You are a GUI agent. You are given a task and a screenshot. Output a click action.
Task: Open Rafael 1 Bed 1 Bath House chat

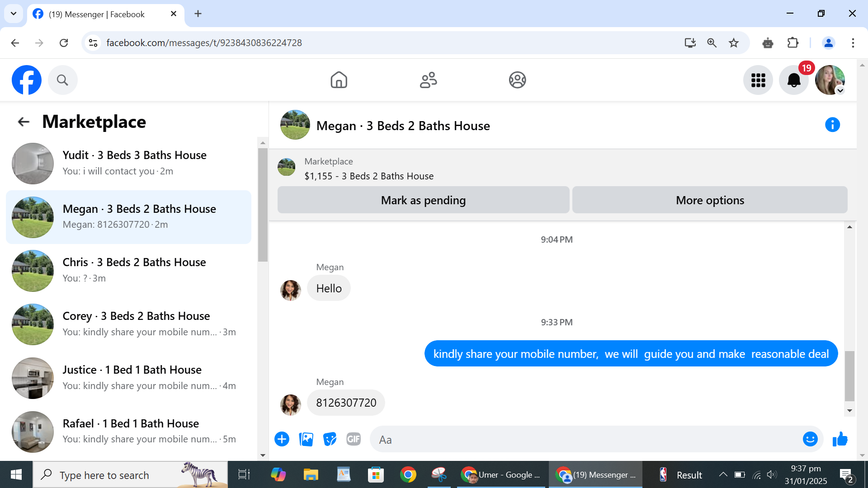pos(128,432)
